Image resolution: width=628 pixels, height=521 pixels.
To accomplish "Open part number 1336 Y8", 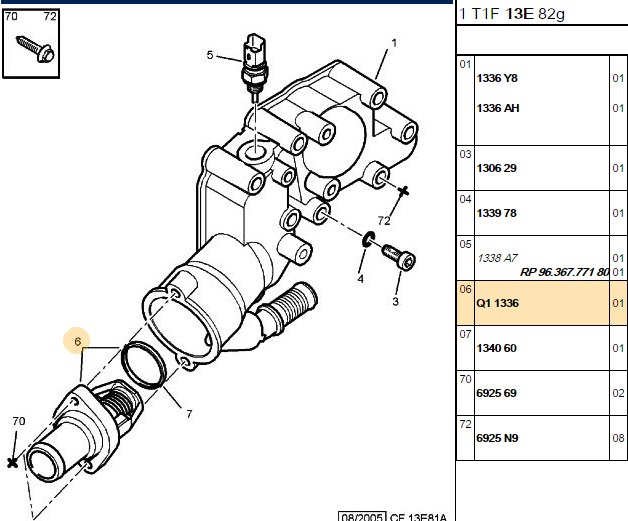I will tap(497, 78).
